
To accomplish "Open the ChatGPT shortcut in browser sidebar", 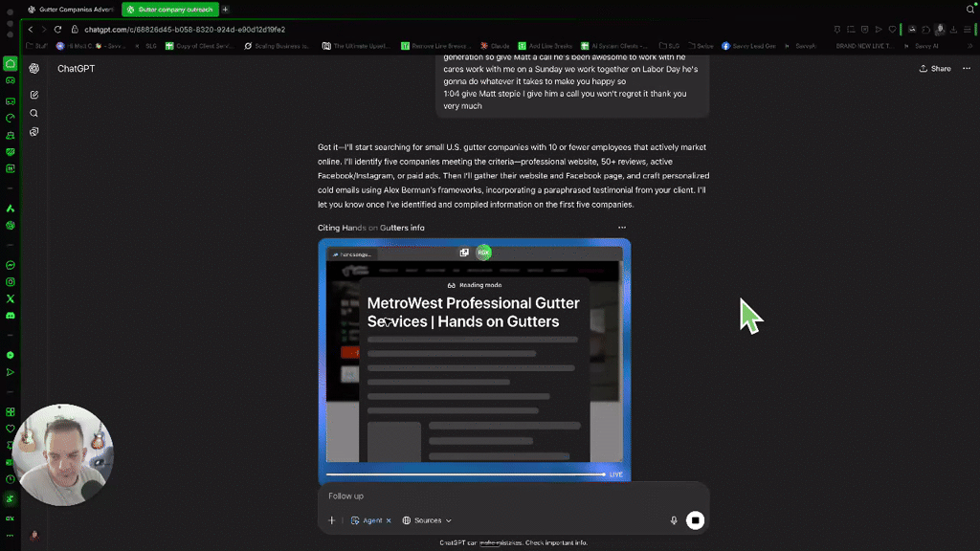I will (x=10, y=226).
